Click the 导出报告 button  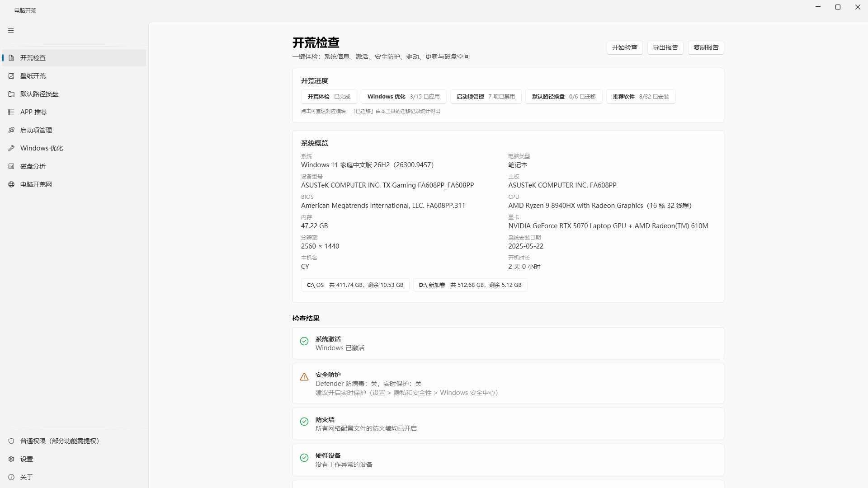665,47
